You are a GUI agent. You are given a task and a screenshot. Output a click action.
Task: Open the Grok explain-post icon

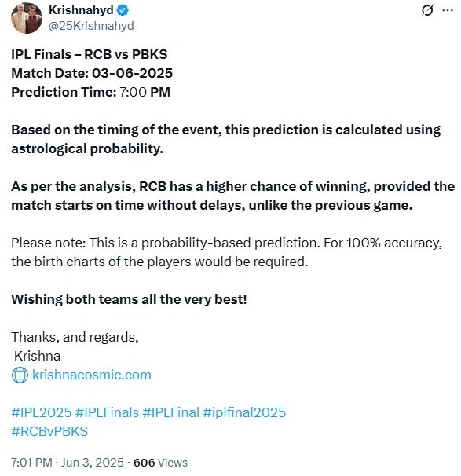427,11
